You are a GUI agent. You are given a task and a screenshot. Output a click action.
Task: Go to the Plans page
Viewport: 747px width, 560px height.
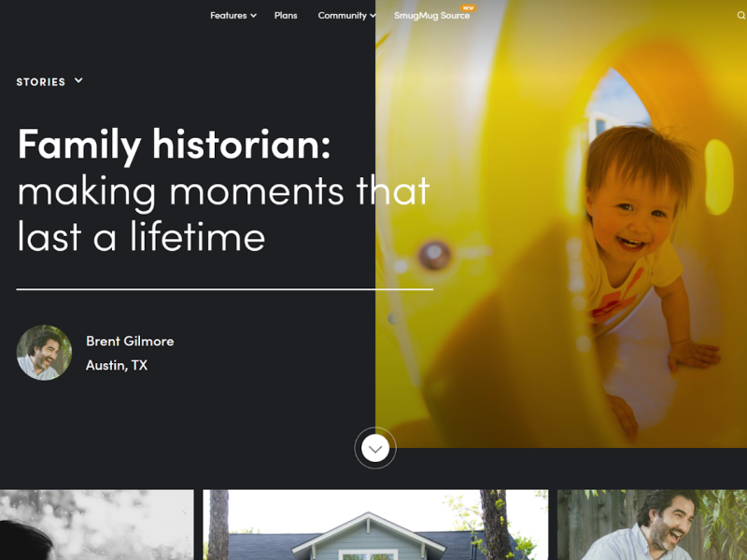point(286,15)
